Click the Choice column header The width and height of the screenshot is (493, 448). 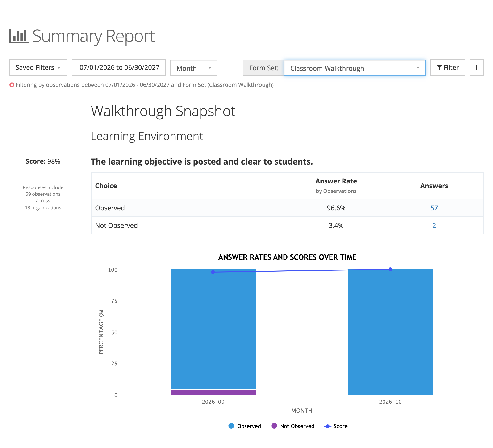tap(189, 186)
